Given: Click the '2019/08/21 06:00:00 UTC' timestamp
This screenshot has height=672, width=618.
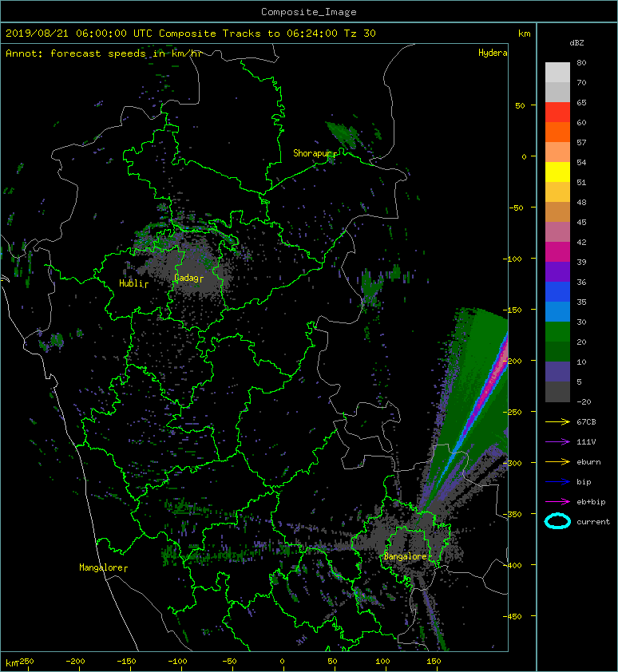Looking at the screenshot, I should pos(78,34).
